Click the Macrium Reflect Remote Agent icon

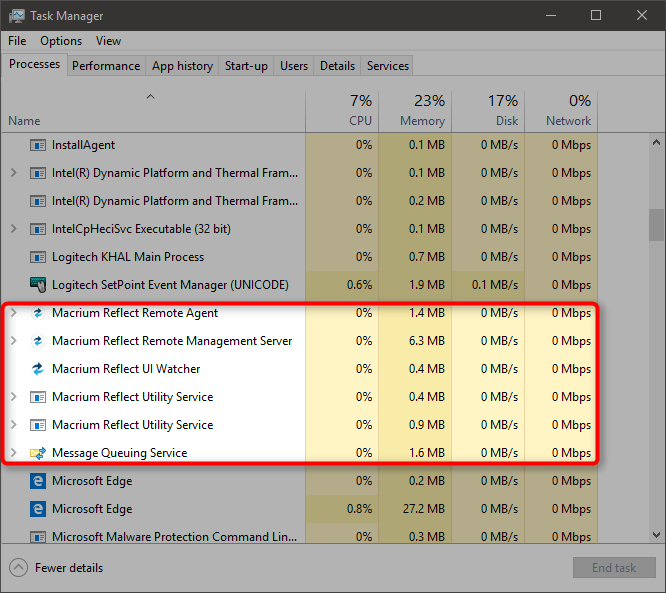pos(38,313)
